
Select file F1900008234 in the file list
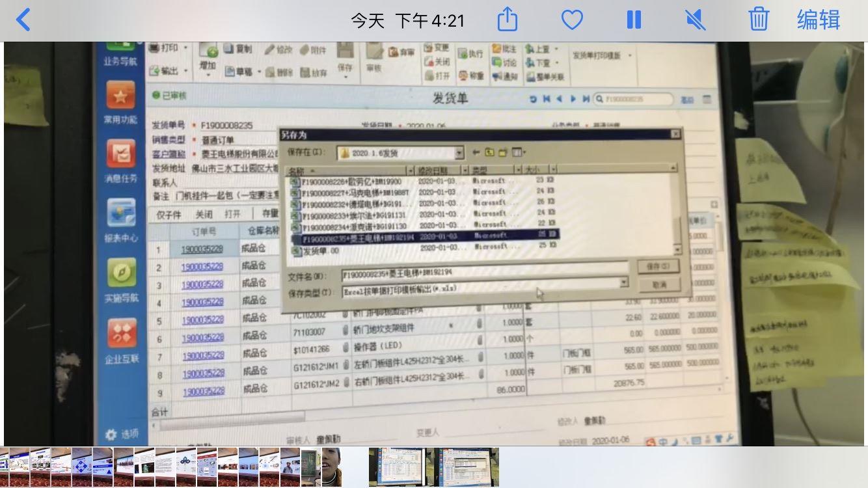pyautogui.click(x=349, y=226)
